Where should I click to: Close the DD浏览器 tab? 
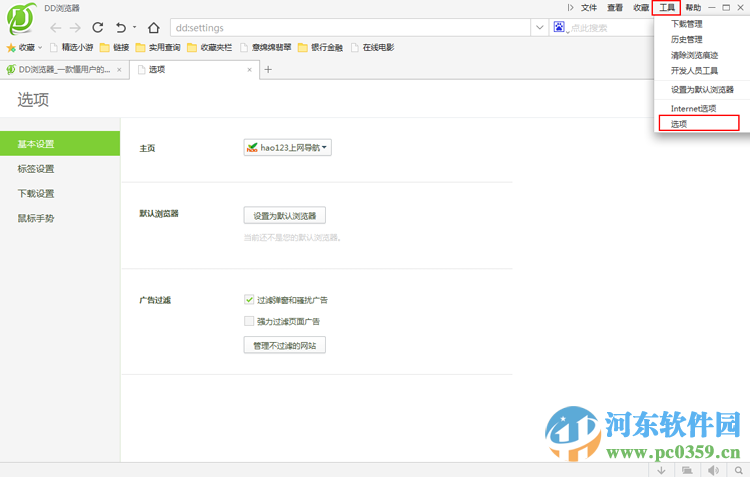pos(119,70)
